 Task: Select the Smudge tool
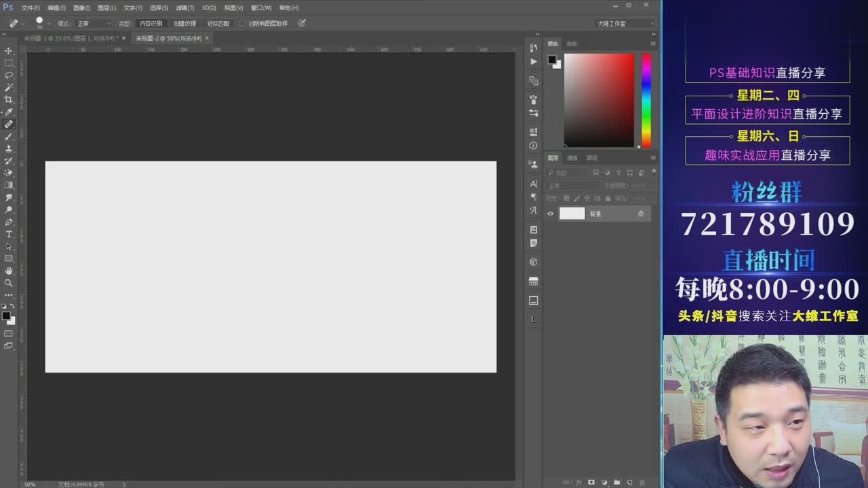click(x=9, y=197)
